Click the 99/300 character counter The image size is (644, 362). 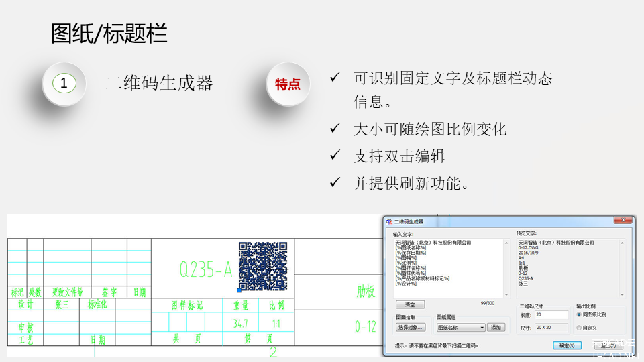click(488, 303)
